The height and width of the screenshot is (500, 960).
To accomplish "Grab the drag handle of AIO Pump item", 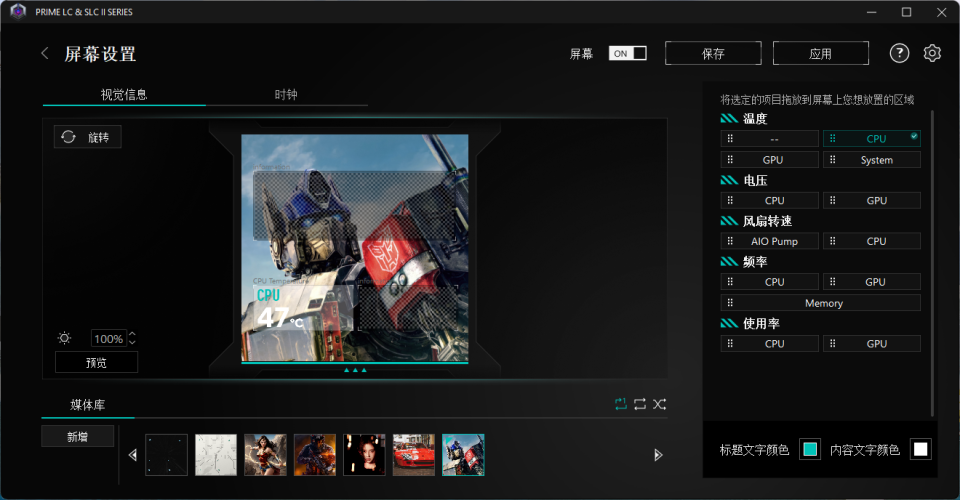I will (730, 241).
